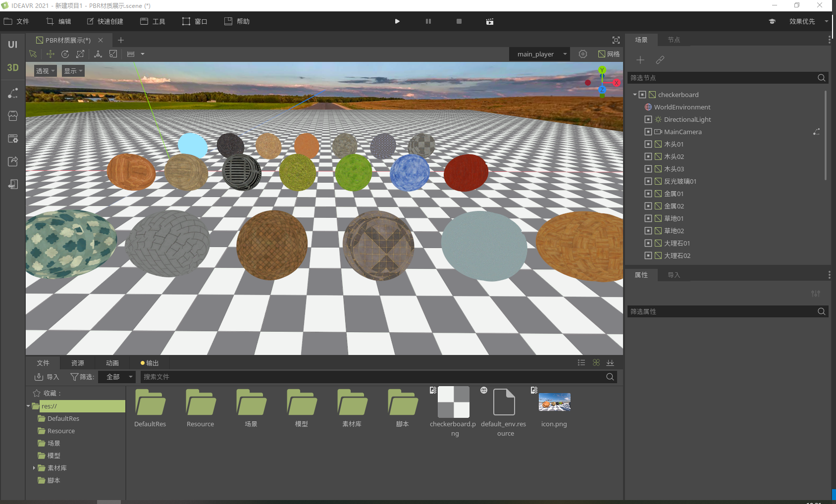Toggle visibility of 大理石02 node

tap(648, 255)
